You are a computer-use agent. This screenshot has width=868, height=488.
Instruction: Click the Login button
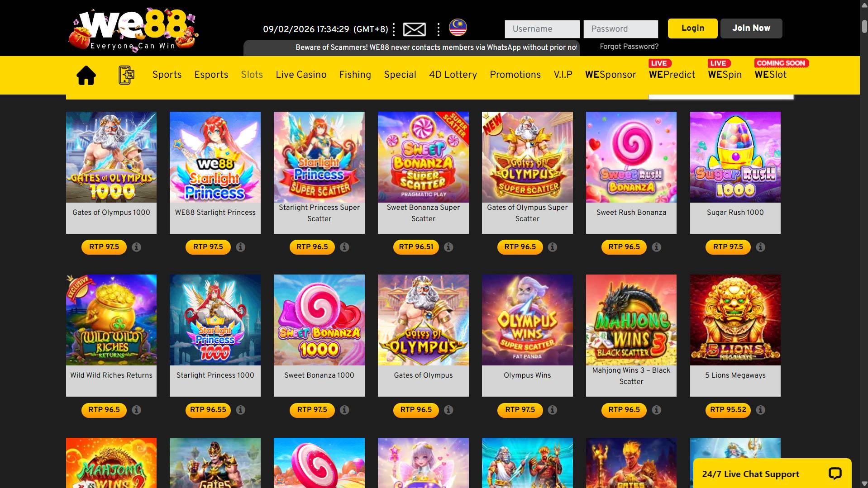coord(692,28)
